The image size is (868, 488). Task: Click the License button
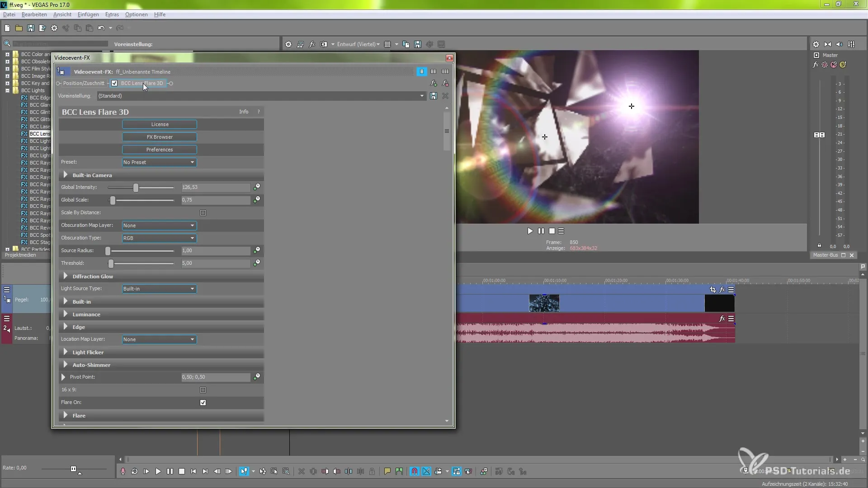tap(160, 124)
